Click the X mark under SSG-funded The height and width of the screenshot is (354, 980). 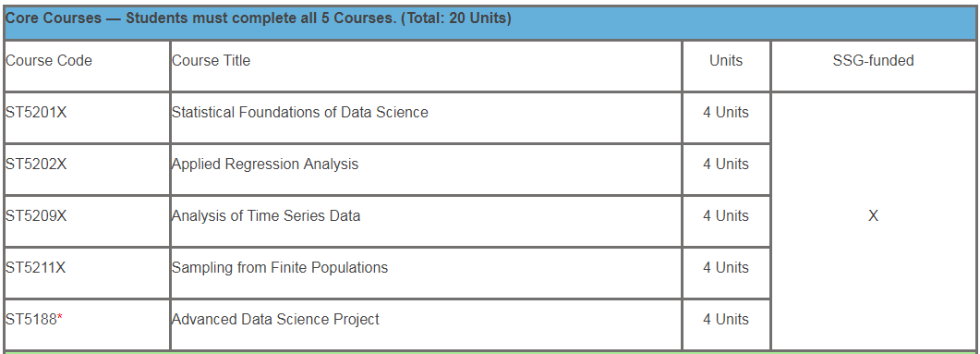[x=873, y=215]
